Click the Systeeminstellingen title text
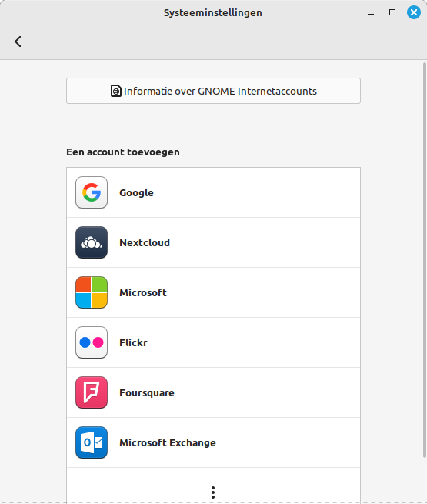This screenshot has height=504, width=427. pos(213,13)
